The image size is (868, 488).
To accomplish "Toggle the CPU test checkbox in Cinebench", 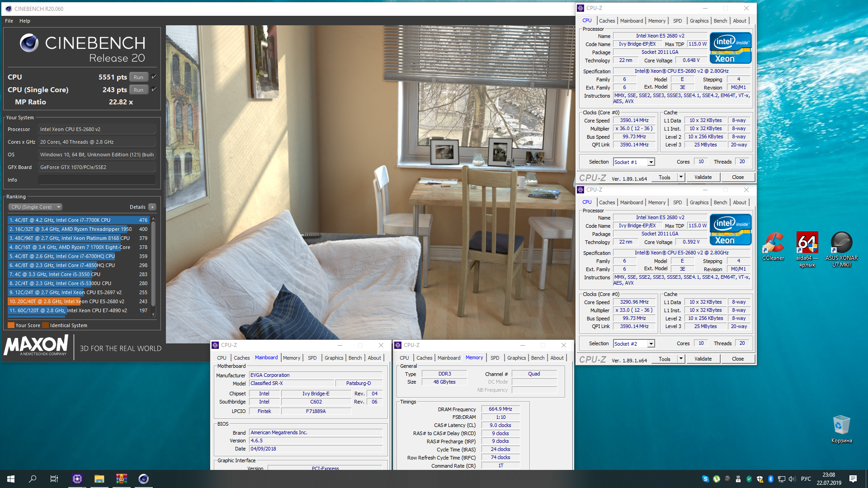I will point(154,77).
